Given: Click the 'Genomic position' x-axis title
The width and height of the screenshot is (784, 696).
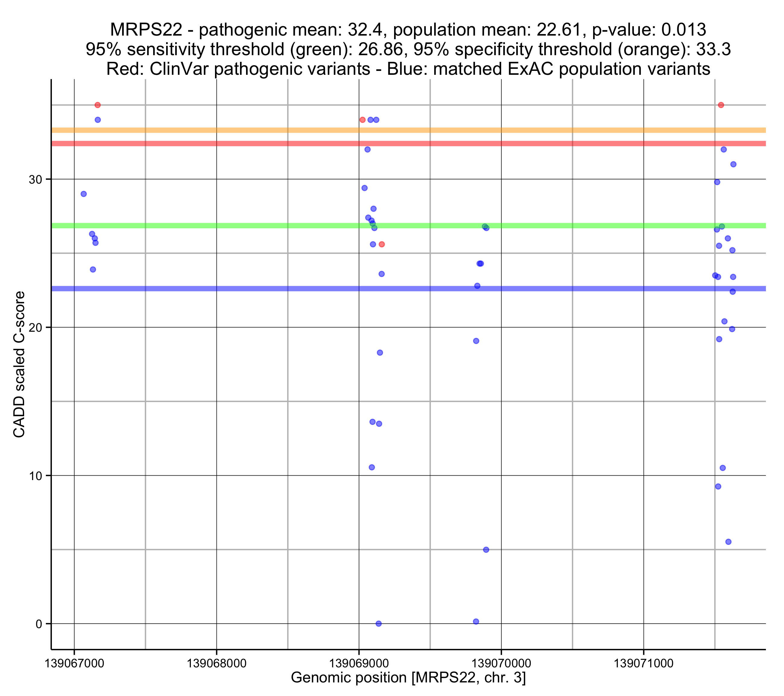Looking at the screenshot, I should 408,678.
